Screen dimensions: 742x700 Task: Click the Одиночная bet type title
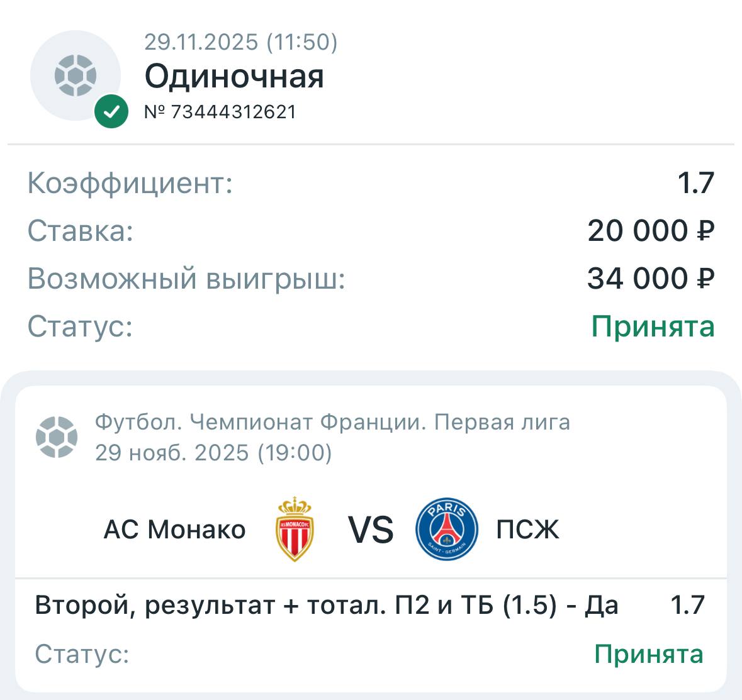click(234, 77)
